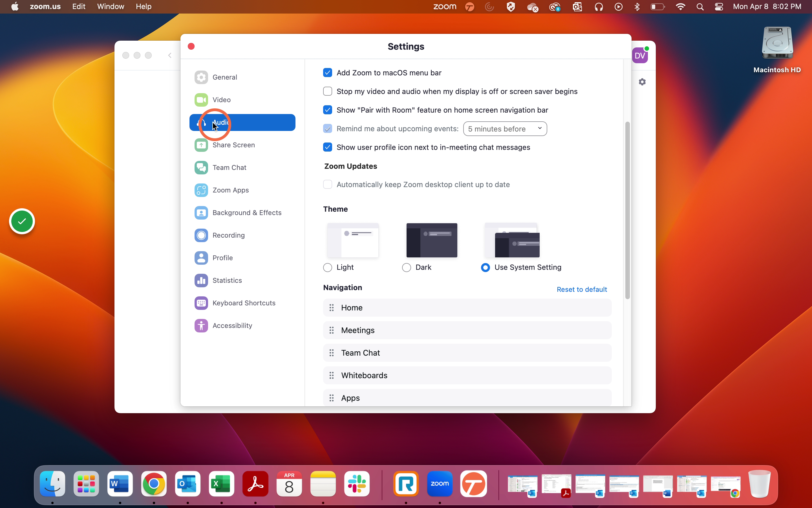Viewport: 812px width, 508px height.
Task: Enable stop video and audio when display off
Action: click(x=328, y=91)
